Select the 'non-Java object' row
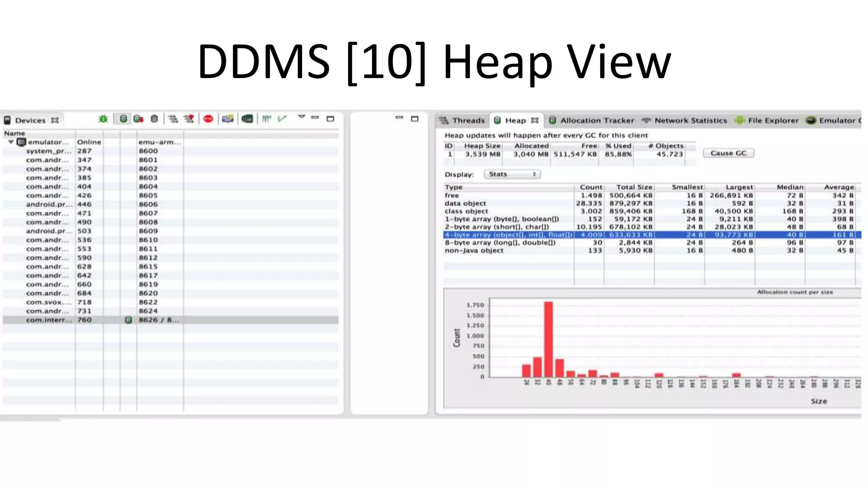The height and width of the screenshot is (488, 868). tap(652, 250)
